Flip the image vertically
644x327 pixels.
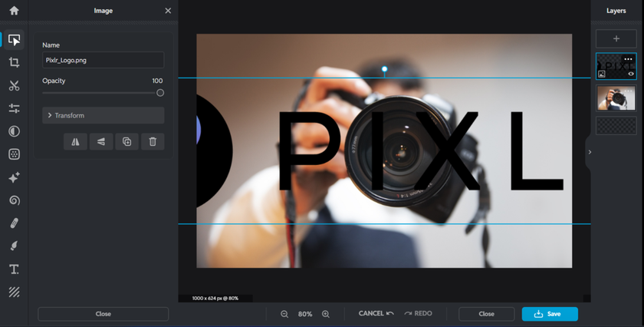[101, 141]
